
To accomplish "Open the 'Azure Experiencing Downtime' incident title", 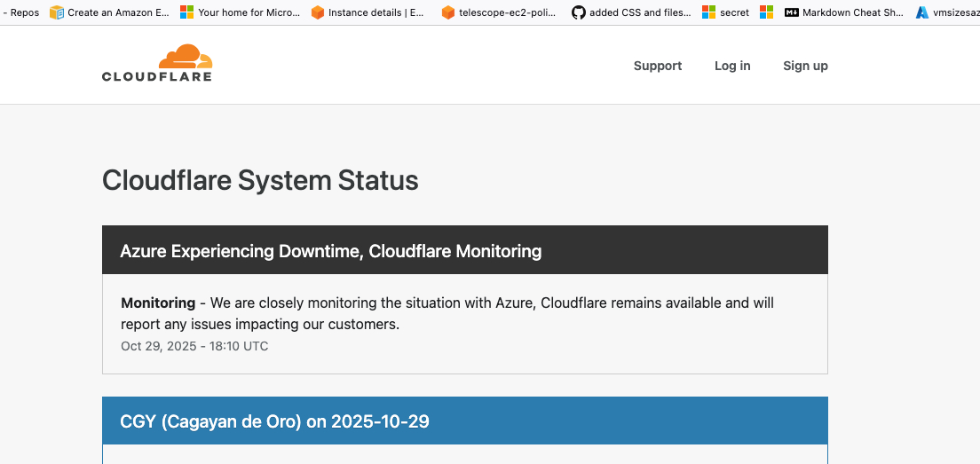I will click(x=330, y=251).
